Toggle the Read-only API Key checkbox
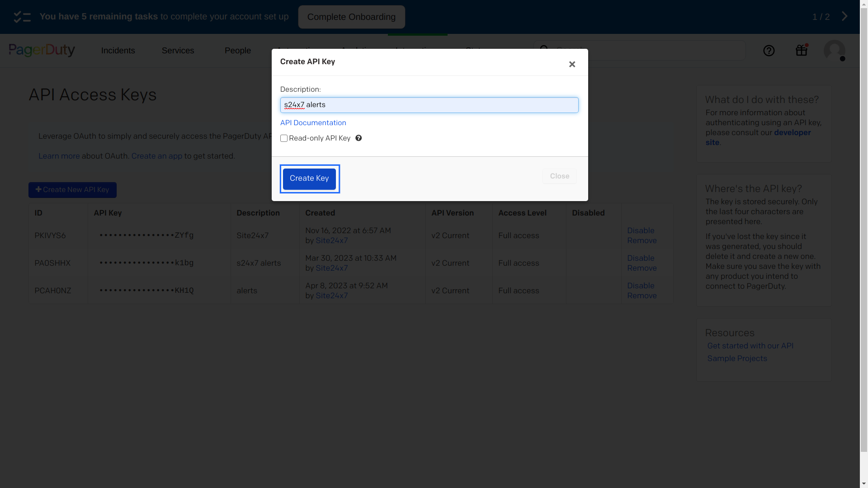This screenshot has height=488, width=868. [x=284, y=138]
